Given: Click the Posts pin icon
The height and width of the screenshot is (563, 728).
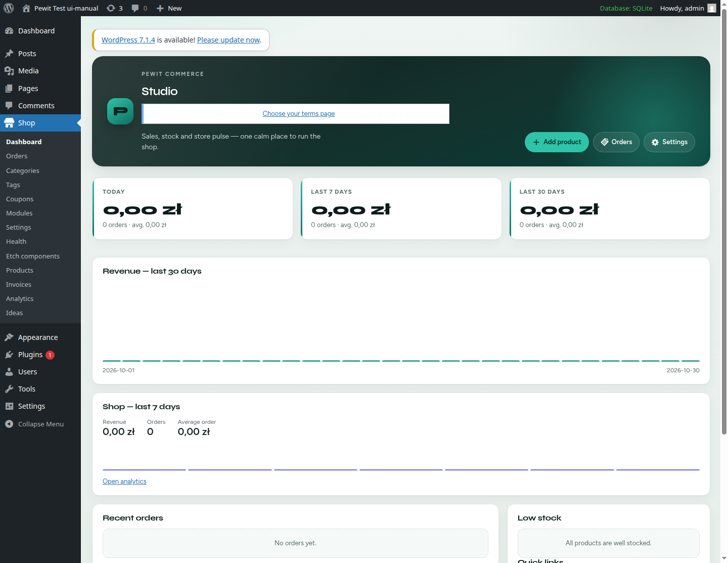Looking at the screenshot, I should tap(9, 54).
